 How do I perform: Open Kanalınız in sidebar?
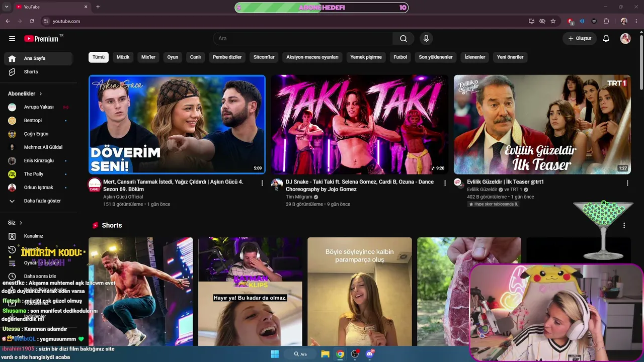38,236
